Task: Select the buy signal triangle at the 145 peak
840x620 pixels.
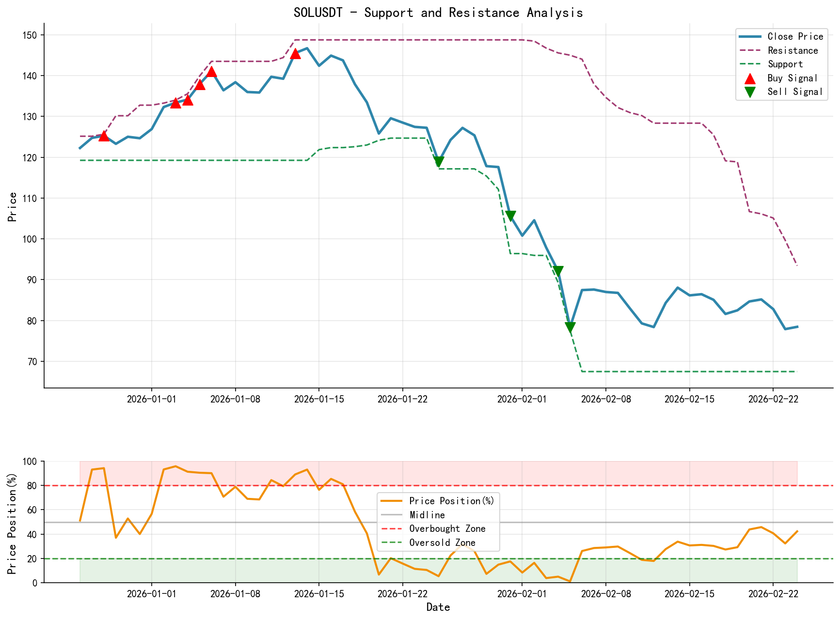Action: tap(296, 55)
